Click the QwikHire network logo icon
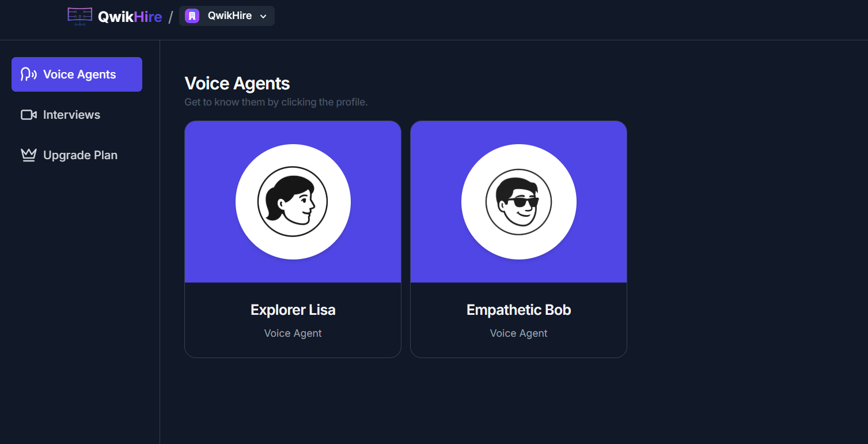Viewport: 868px width, 444px height. click(x=79, y=16)
